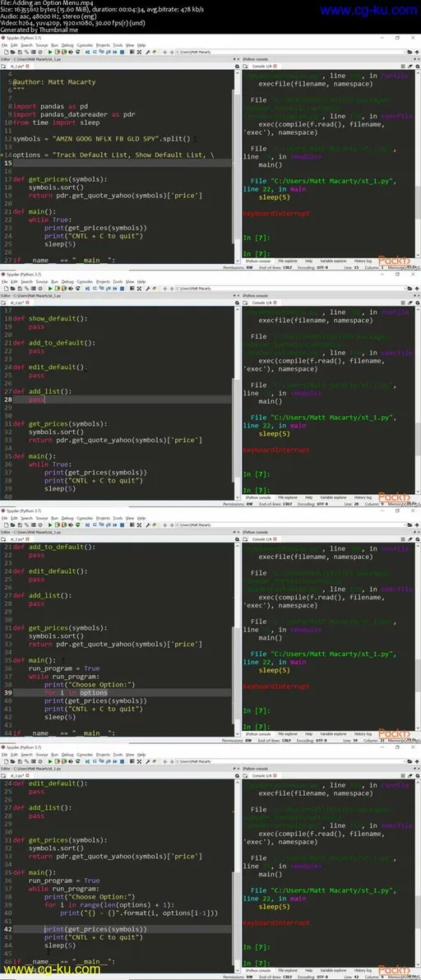The image size is (421, 980).
Task: Click 'def show_default():' code line
Action: [x=50, y=318]
